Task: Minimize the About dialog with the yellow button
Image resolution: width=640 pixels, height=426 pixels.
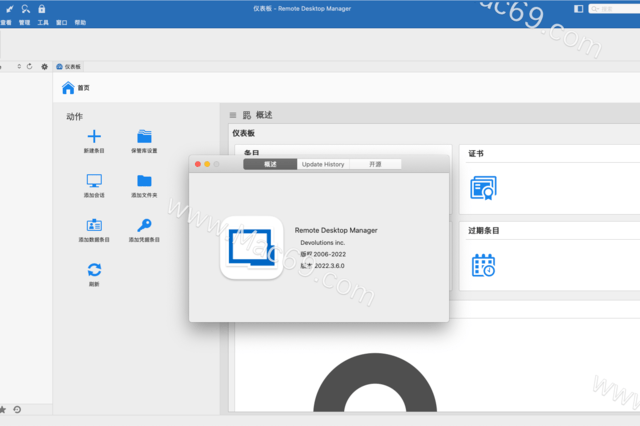Action: 207,164
